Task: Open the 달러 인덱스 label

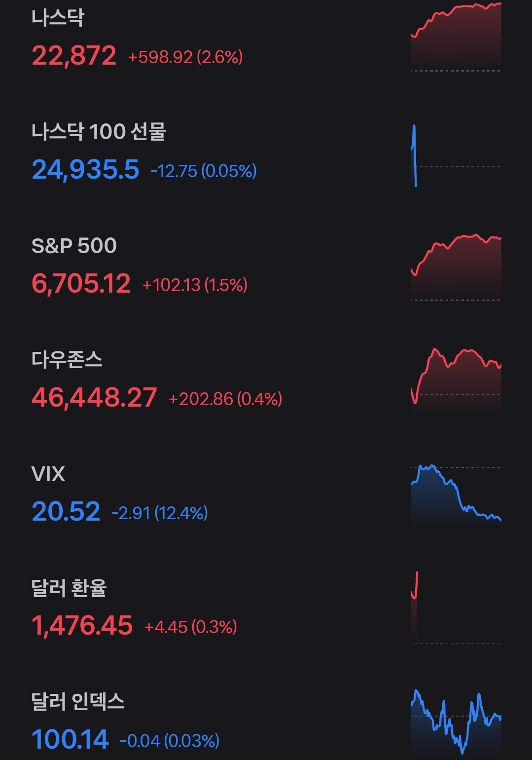Action: [x=78, y=701]
